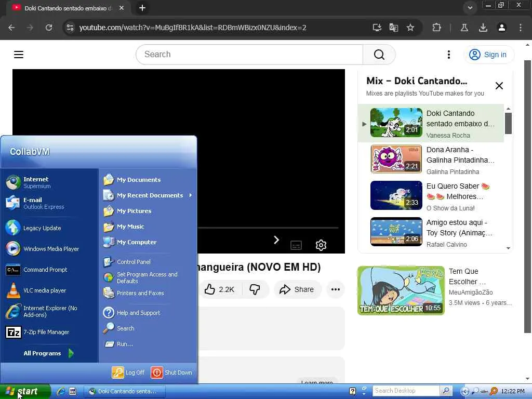Open 7-Zip File Manager

pyautogui.click(x=49, y=332)
